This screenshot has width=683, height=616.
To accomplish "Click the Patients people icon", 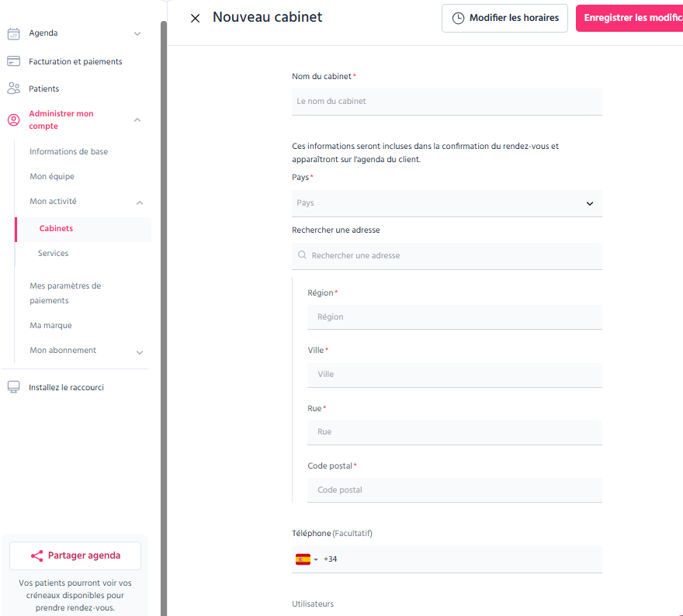I will [13, 88].
